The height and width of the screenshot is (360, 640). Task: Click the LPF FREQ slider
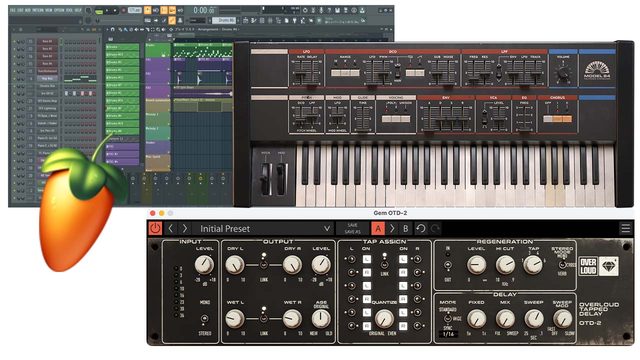[473, 72]
